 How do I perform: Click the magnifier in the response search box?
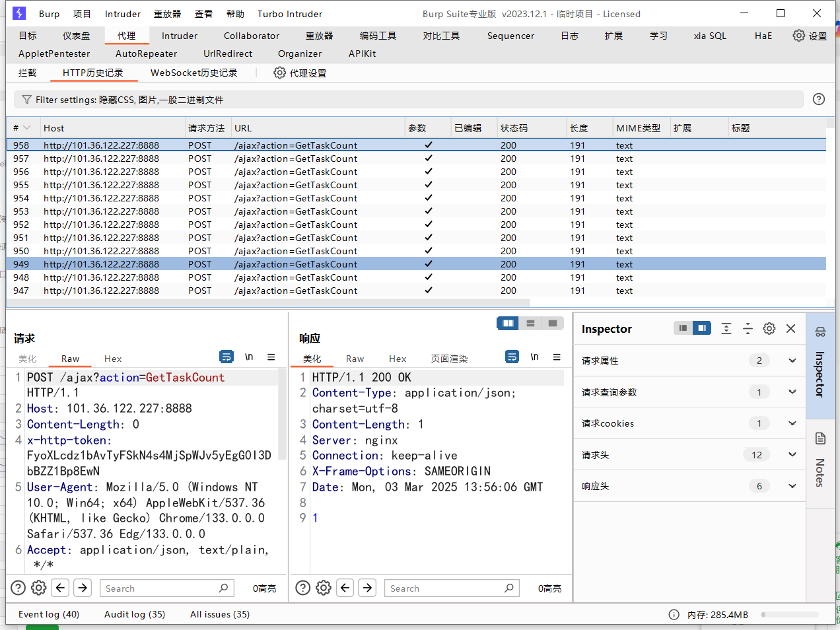click(508, 588)
